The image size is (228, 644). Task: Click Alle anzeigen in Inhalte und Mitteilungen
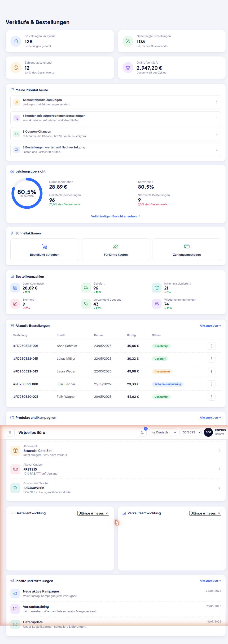pyautogui.click(x=210, y=580)
